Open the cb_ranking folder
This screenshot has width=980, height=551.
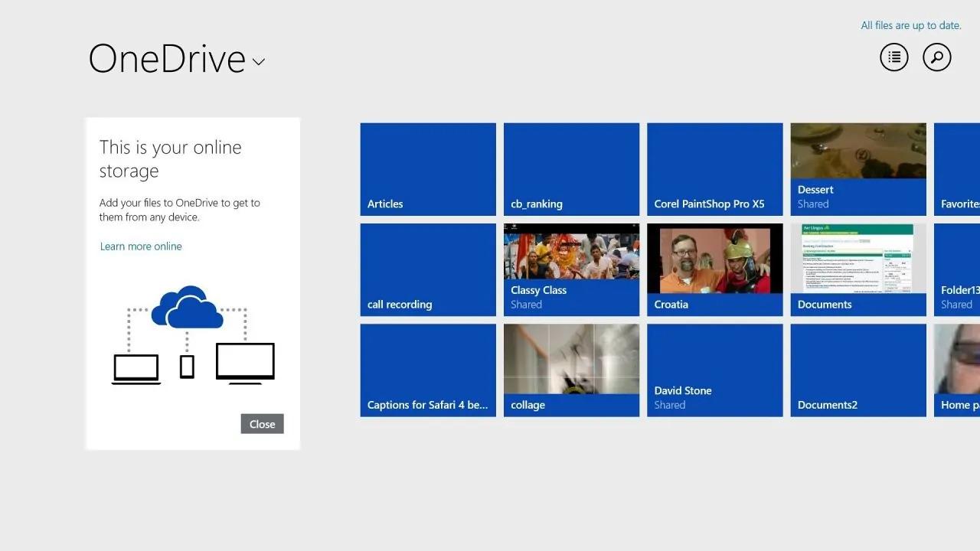(571, 169)
